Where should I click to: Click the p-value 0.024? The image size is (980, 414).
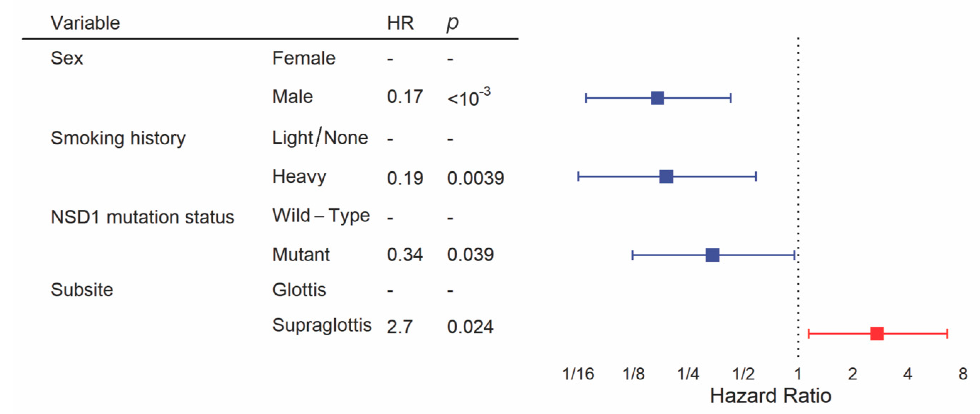click(x=470, y=327)
